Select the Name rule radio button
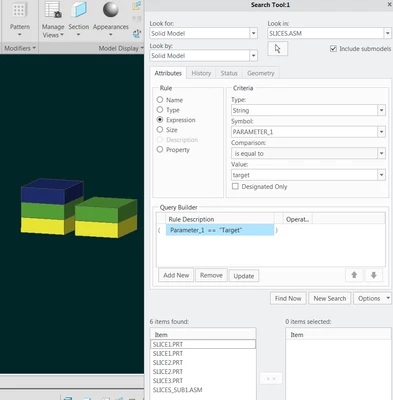 [x=160, y=100]
